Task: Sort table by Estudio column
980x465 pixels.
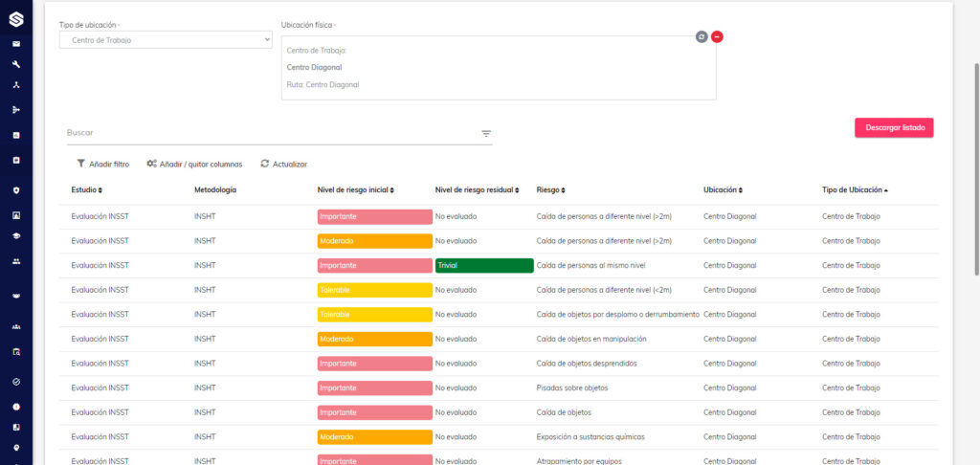Action: point(86,190)
